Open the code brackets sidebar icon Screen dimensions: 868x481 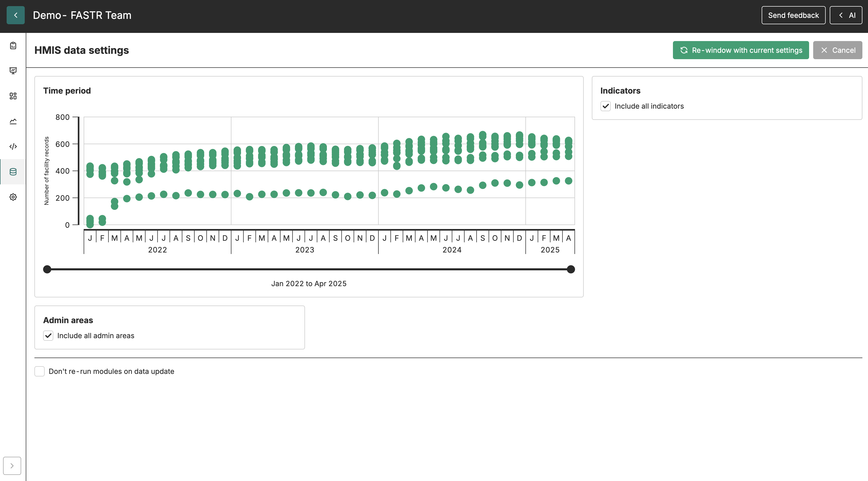tap(13, 146)
